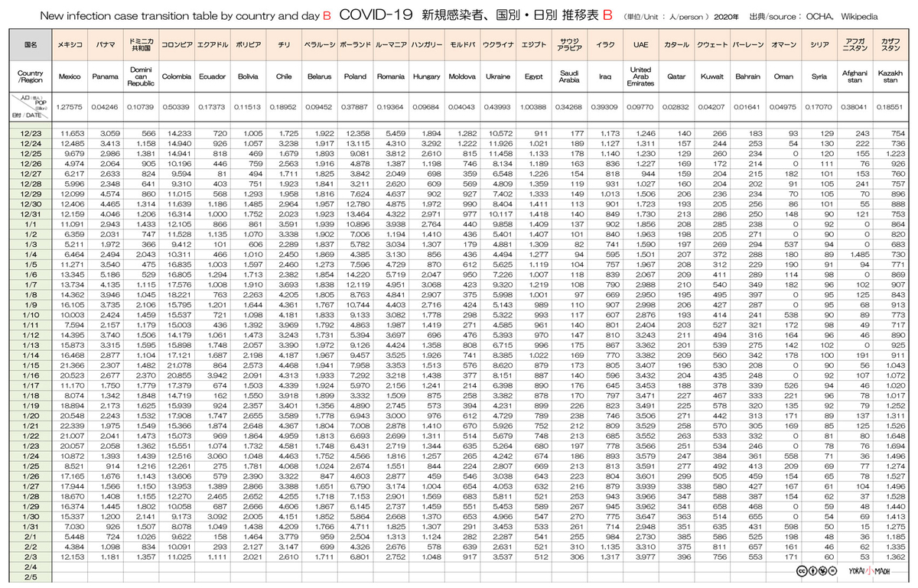Select the Chile column header
The image size is (918, 588).
(x=284, y=76)
